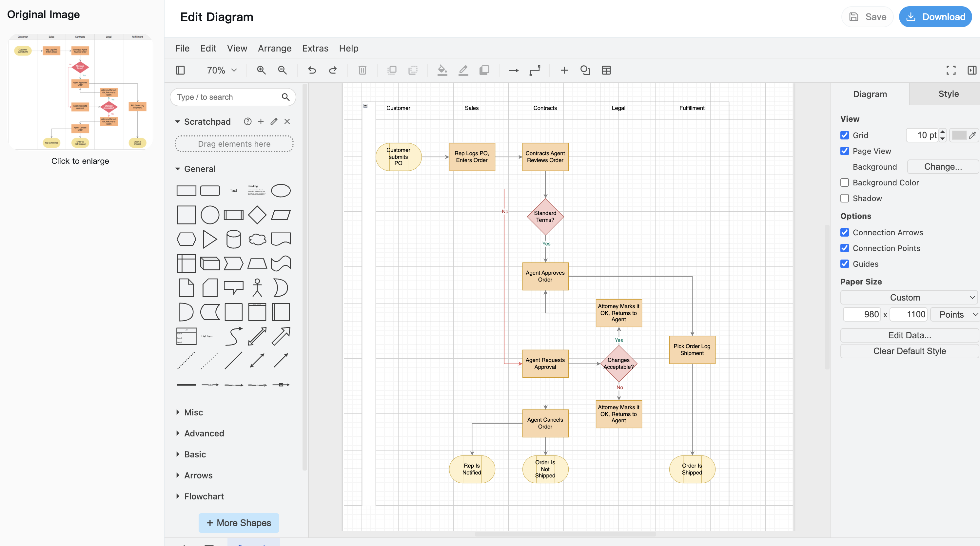Select the diamond shape in General
This screenshot has height=546, width=980.
pyautogui.click(x=257, y=215)
